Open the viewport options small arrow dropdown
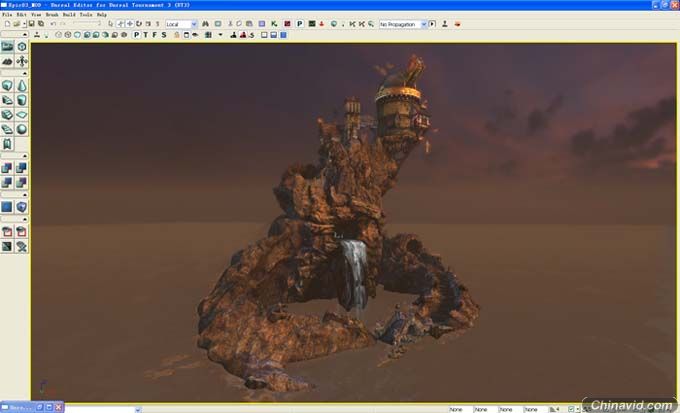 220,35
